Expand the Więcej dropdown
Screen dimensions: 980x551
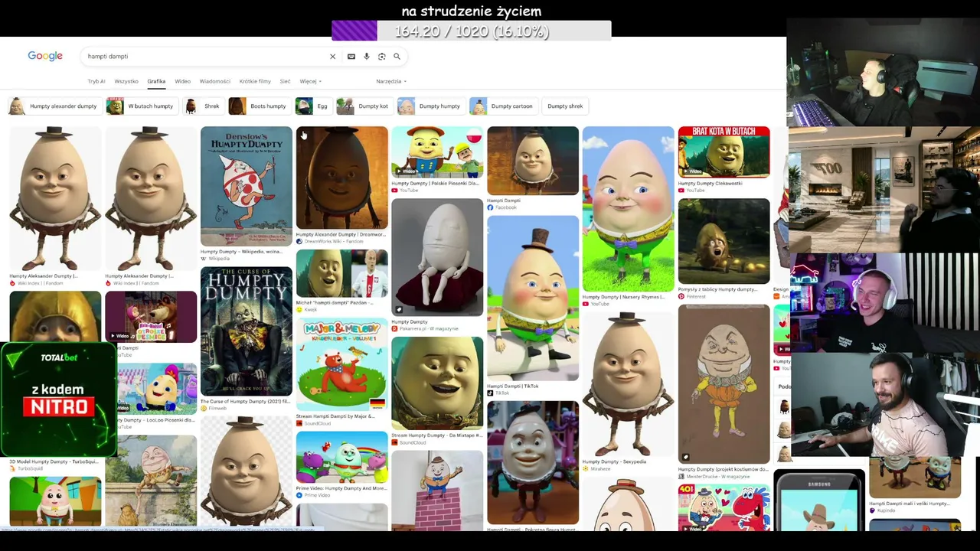310,81
